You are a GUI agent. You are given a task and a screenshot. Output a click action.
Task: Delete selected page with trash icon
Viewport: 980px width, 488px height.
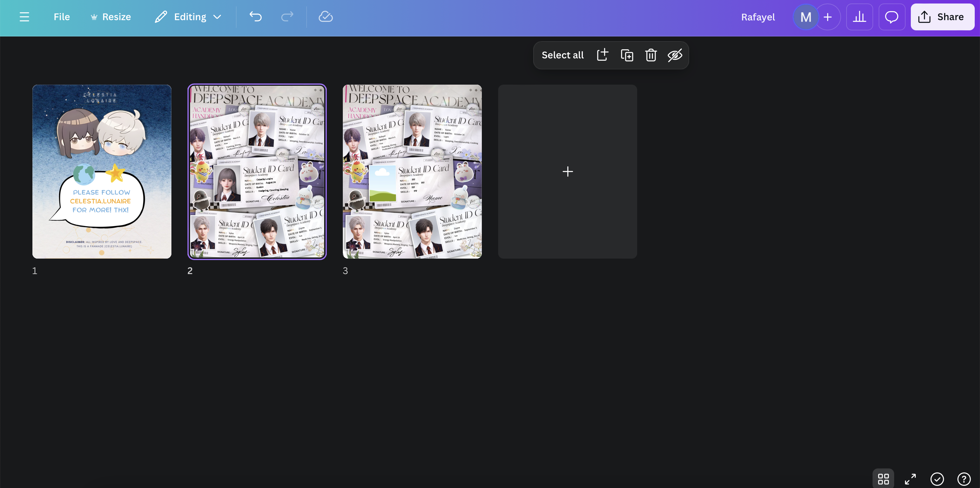pos(651,55)
